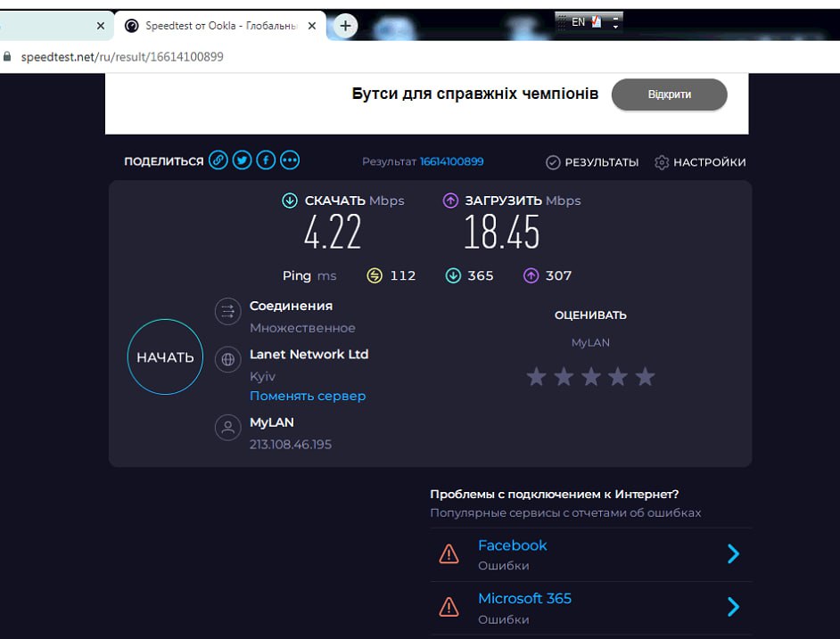Image resolution: width=840 pixels, height=639 pixels.
Task: Click the ОЦЕНИВАТЬ heading
Action: (x=590, y=315)
